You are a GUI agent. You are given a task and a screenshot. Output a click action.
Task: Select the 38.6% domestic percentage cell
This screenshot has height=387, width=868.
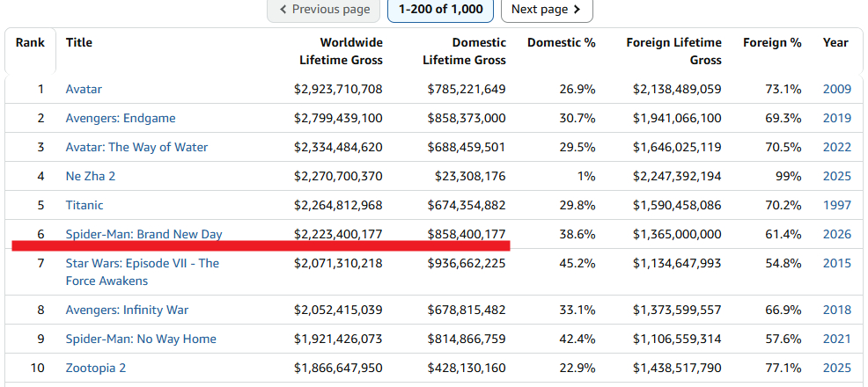click(x=577, y=234)
